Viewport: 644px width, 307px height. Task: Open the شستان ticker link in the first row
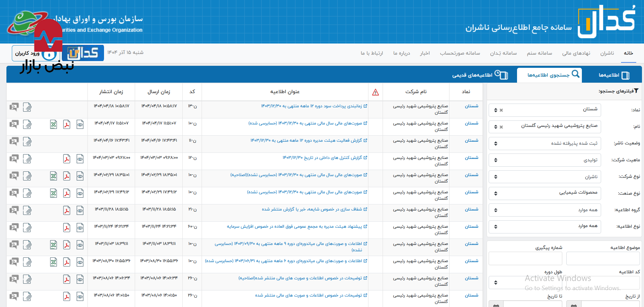(x=471, y=106)
